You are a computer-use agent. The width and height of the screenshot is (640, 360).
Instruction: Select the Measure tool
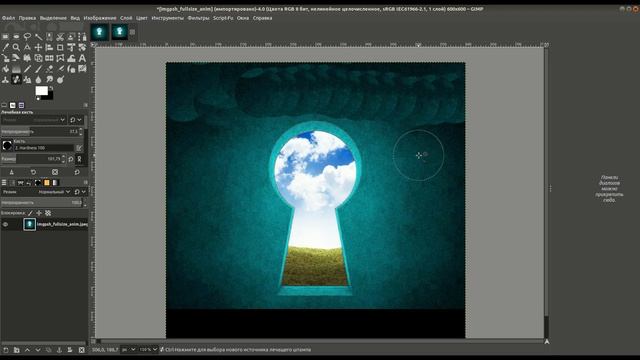pos(27,47)
